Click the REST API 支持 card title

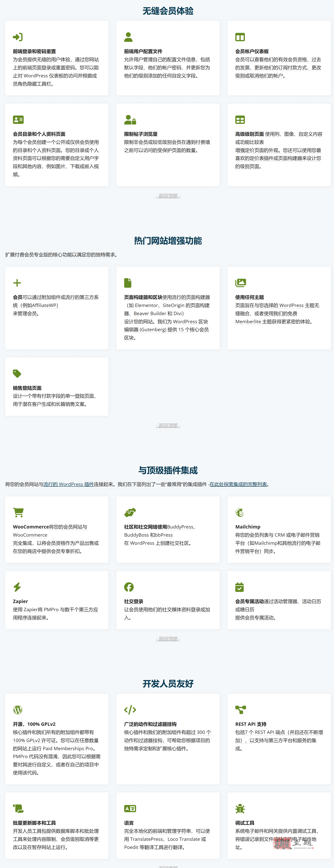pos(251,724)
